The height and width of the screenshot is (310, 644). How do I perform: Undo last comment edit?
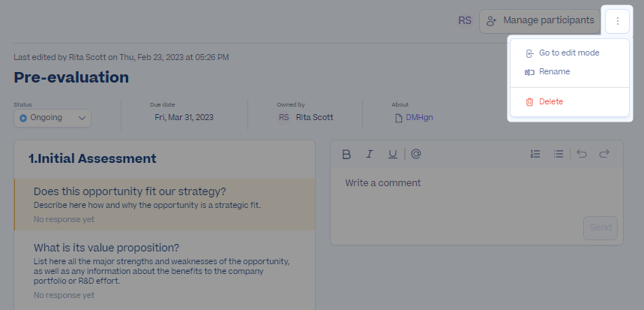click(582, 154)
